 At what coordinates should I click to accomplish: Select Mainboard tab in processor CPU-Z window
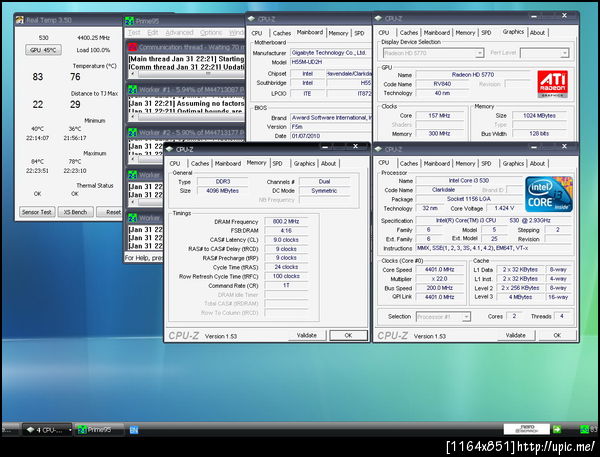tap(437, 163)
